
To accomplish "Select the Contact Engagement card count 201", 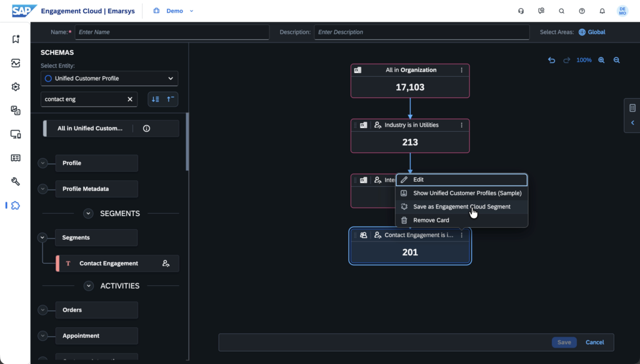I will tap(410, 252).
